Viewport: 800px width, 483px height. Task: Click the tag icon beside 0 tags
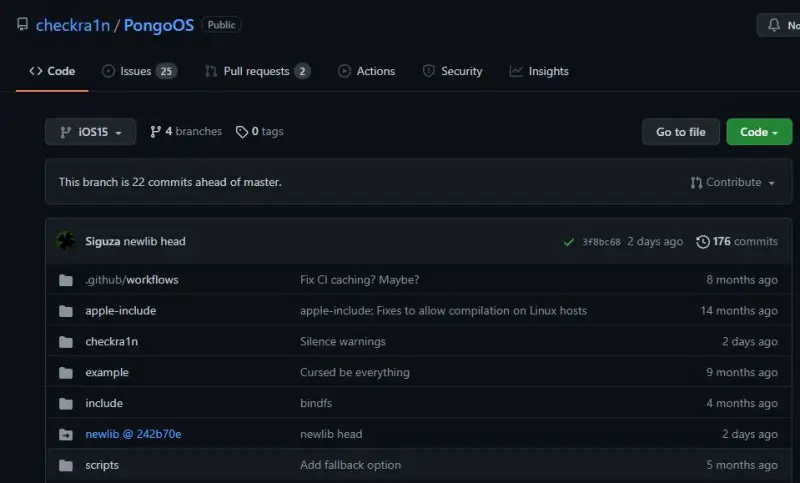point(242,132)
